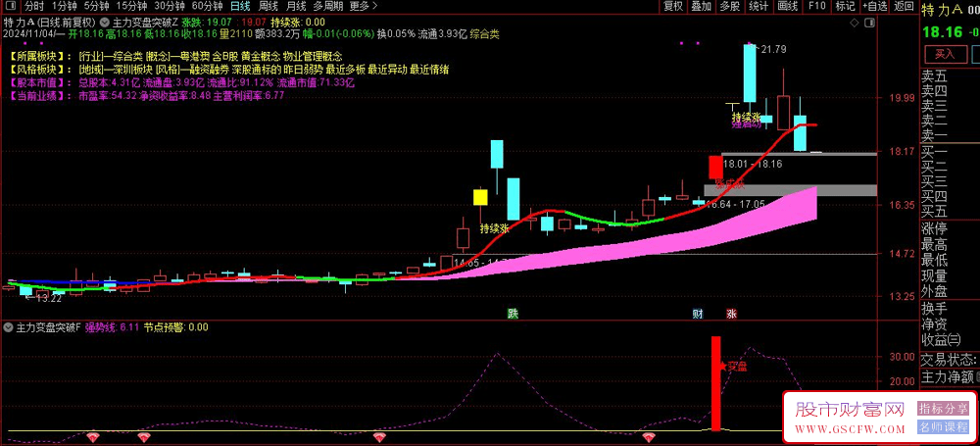Click the 风格板块 info line

228,69
